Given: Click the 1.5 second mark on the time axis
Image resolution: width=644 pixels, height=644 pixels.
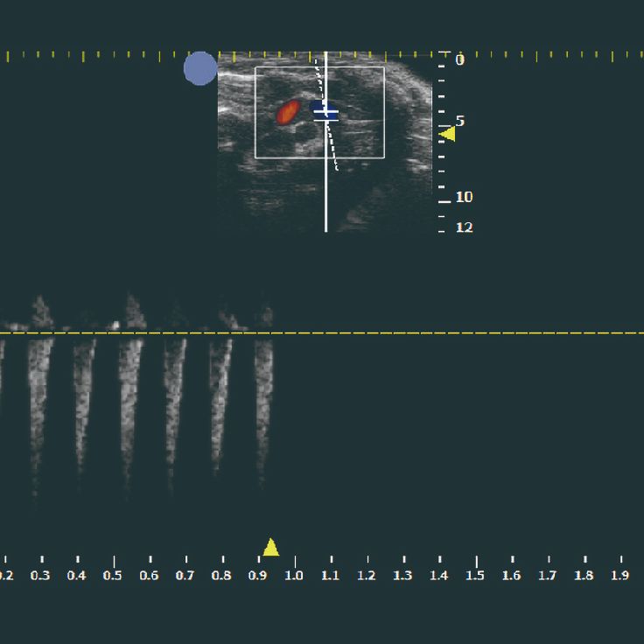Looking at the screenshot, I should click(475, 575).
